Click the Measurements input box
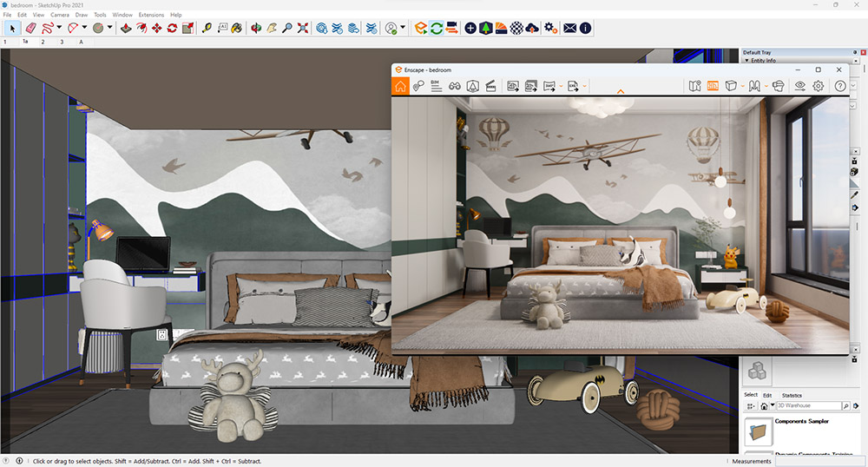The image size is (868, 467). click(x=819, y=461)
